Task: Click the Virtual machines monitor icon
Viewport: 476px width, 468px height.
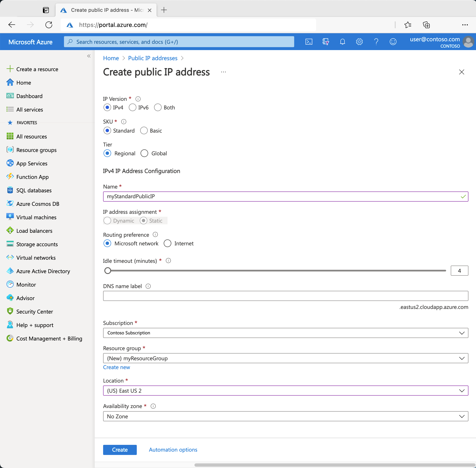Action: click(10, 217)
